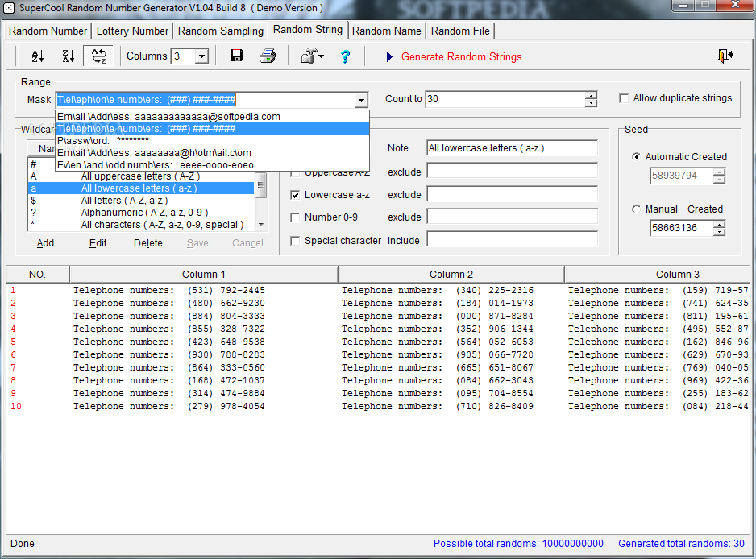
Task: Click the application icon in title bar
Action: point(9,8)
